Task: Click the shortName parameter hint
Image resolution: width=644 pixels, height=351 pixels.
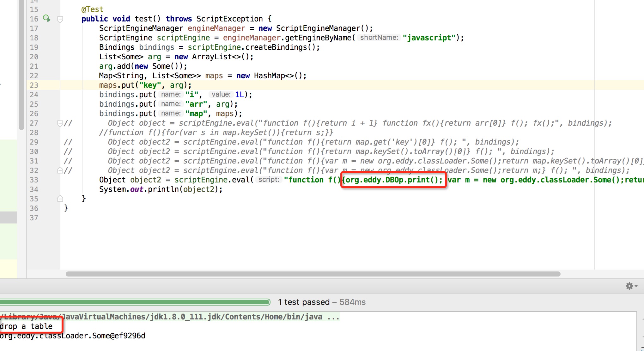Action: 379,38
